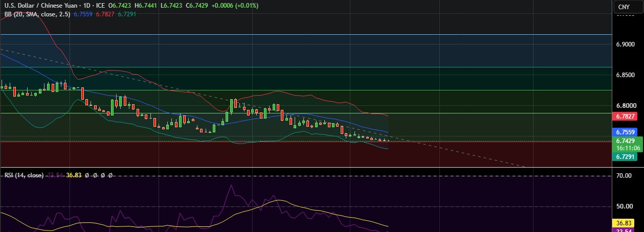
Task: Click the 6.8500 label on price axis
Action: click(x=625, y=75)
